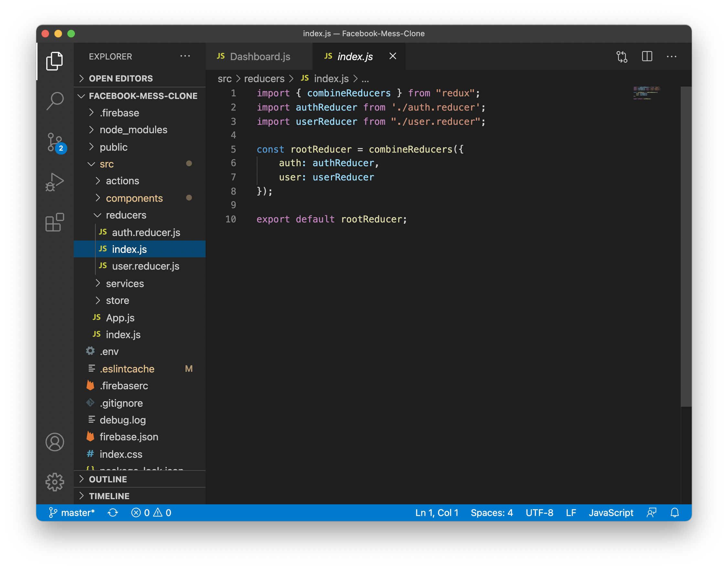The image size is (728, 569).
Task: Open .firebaserc file in explorer
Action: pyautogui.click(x=139, y=386)
